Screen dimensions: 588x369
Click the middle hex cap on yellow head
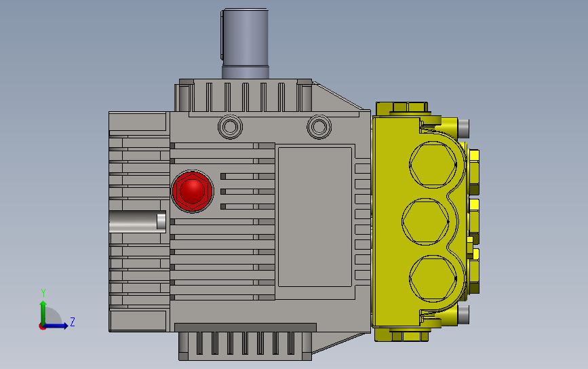point(425,222)
